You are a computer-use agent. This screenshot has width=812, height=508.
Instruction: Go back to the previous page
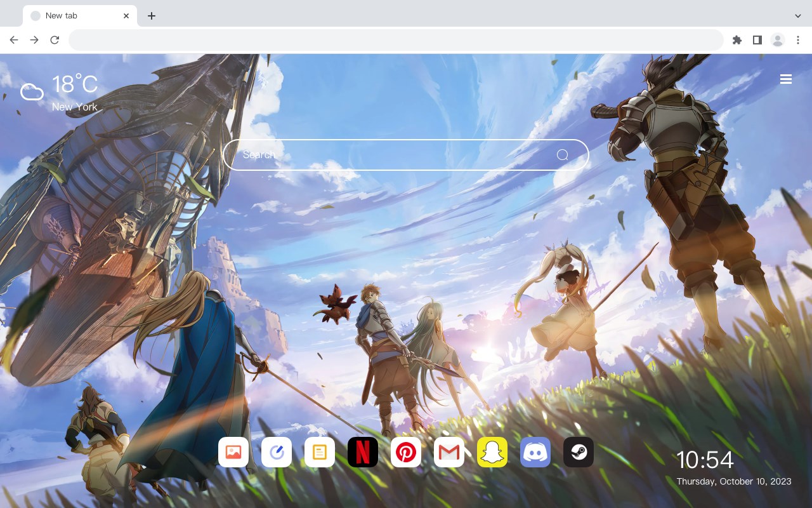(14, 40)
